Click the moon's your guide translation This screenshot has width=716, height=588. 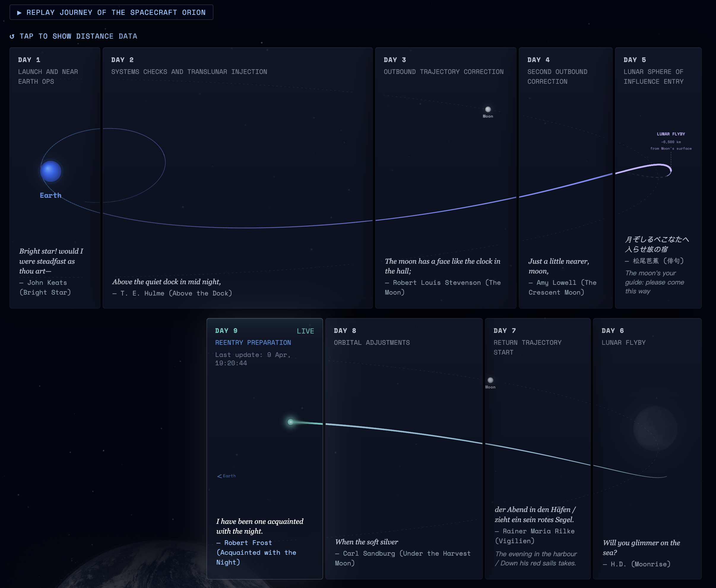pos(654,282)
